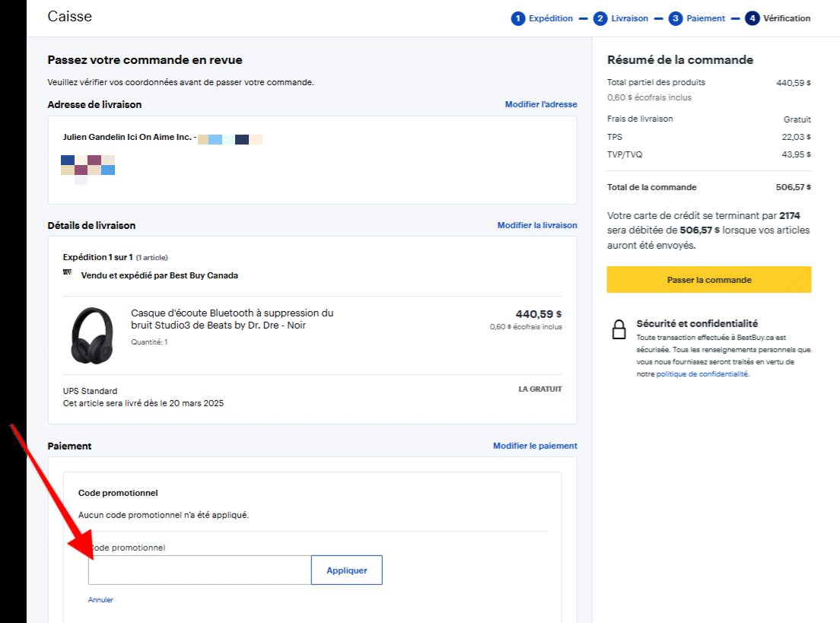The height and width of the screenshot is (623, 840).
Task: Click the Appliquer promo code button
Action: (347, 570)
